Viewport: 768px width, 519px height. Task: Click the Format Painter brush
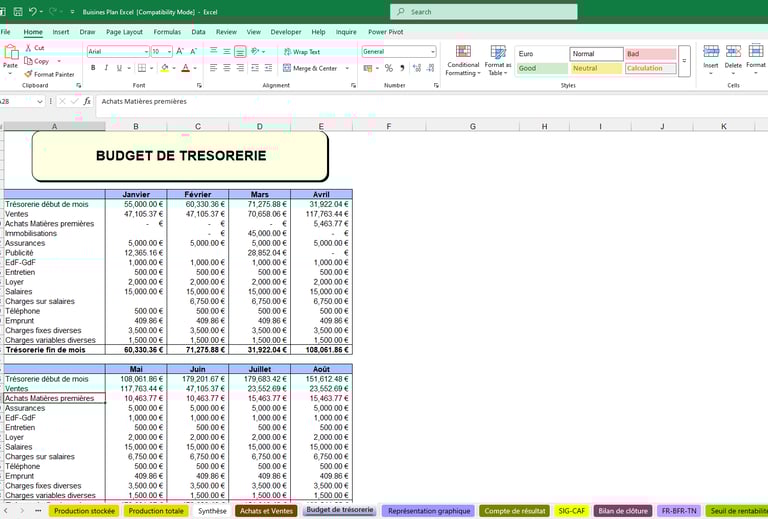click(28, 74)
